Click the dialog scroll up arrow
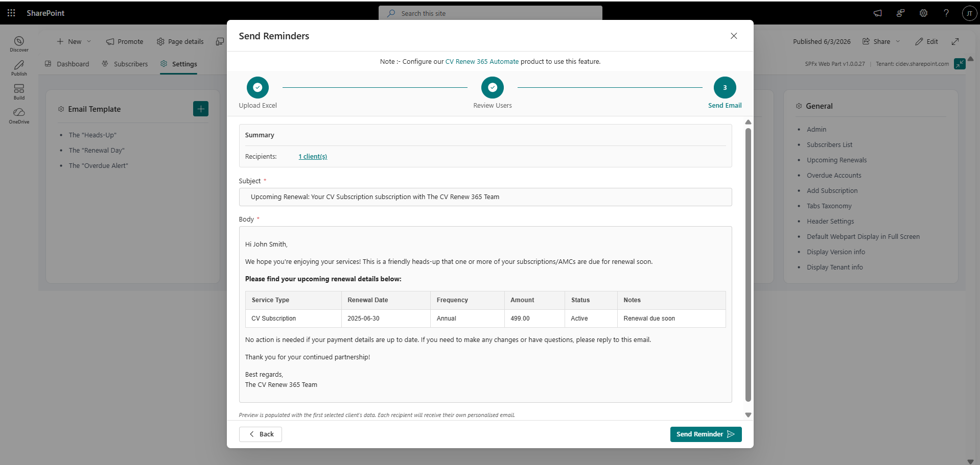The height and width of the screenshot is (465, 980). point(748,122)
